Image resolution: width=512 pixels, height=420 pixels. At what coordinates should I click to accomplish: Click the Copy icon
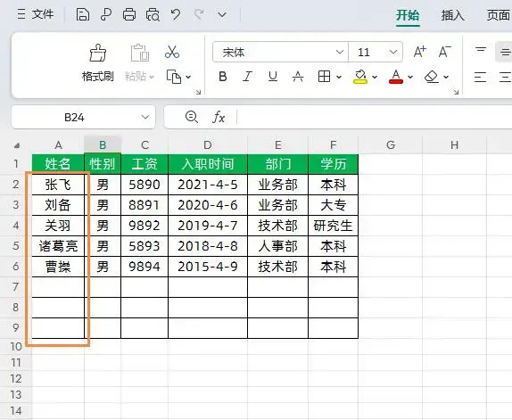[174, 77]
